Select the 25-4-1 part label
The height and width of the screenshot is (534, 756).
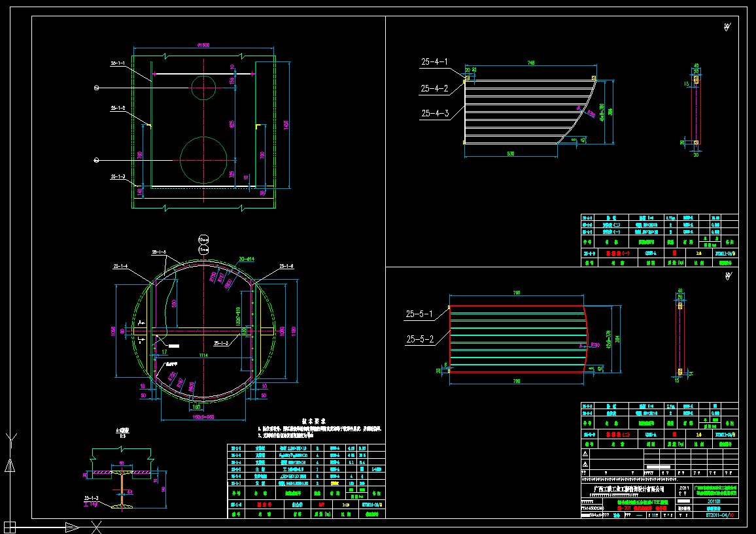[434, 61]
